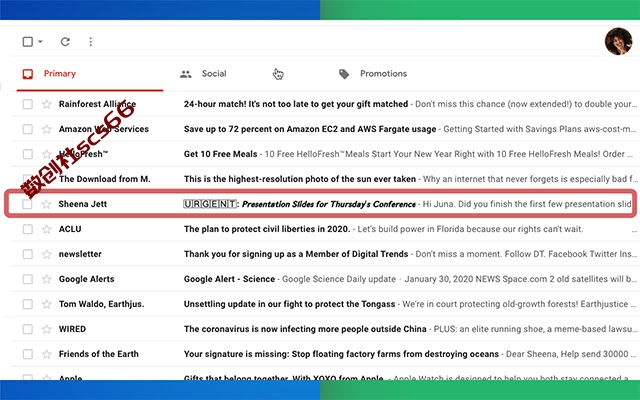Star the Google Alerts email
Viewport: 640px width, 400px height.
(47, 279)
